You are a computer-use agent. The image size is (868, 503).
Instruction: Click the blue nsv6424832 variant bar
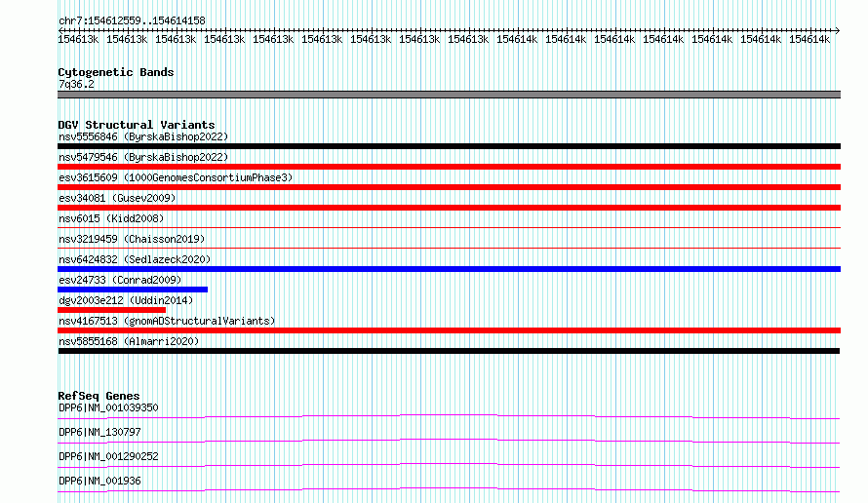click(449, 269)
